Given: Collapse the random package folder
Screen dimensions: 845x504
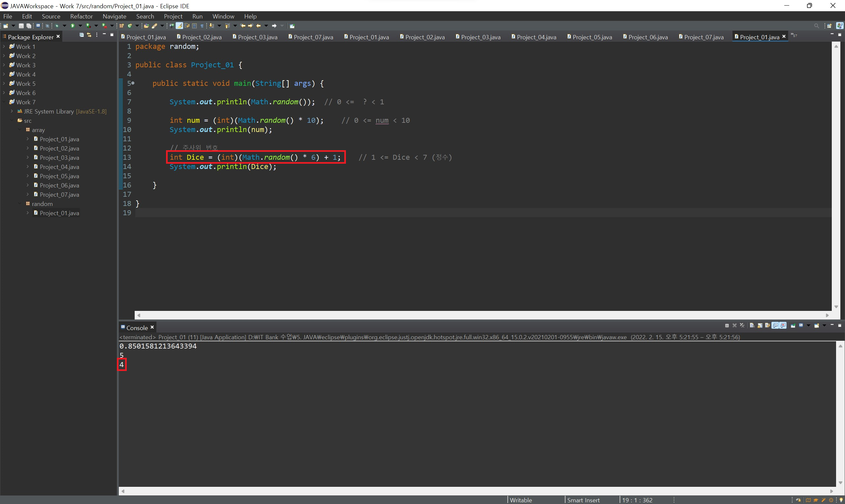Looking at the screenshot, I should 20,204.
